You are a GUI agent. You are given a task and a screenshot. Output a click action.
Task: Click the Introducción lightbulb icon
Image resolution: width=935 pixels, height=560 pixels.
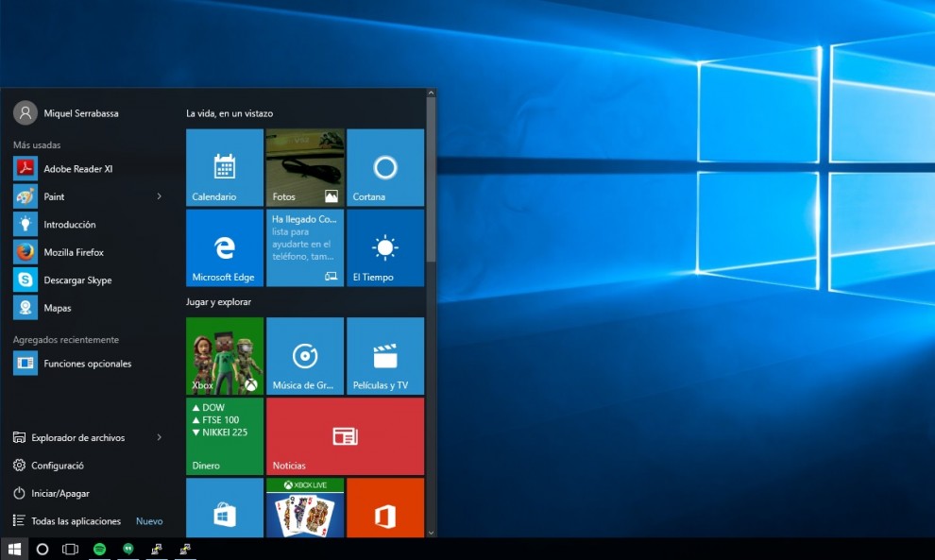(25, 224)
